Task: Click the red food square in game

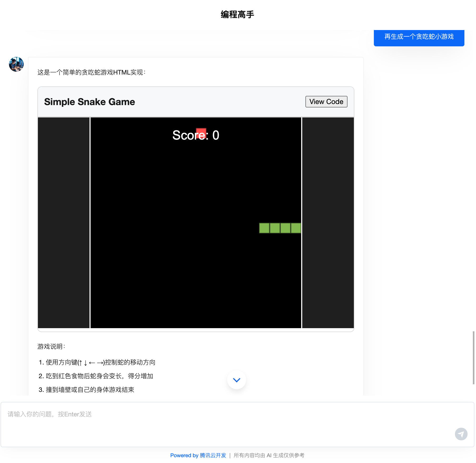Action: (x=201, y=133)
